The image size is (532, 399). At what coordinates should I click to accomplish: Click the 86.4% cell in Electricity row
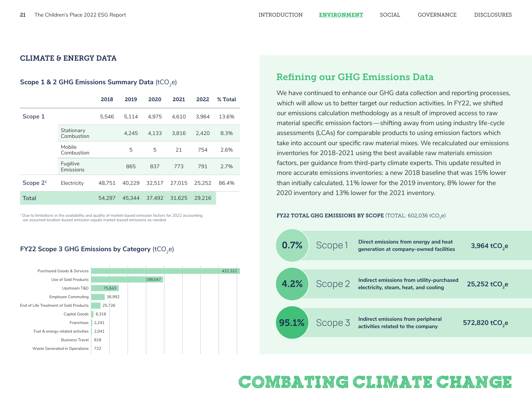[227, 183]
